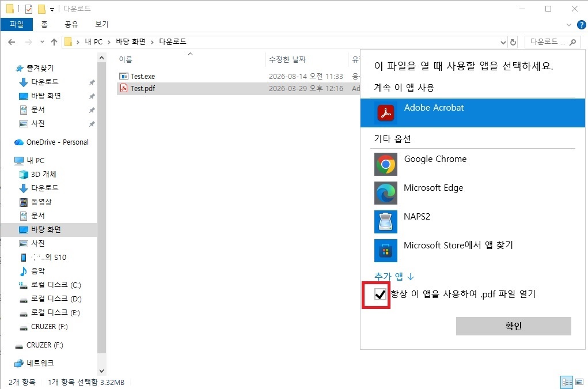This screenshot has width=588, height=389.
Task: Click Test.pdf file icon
Action: [x=123, y=88]
